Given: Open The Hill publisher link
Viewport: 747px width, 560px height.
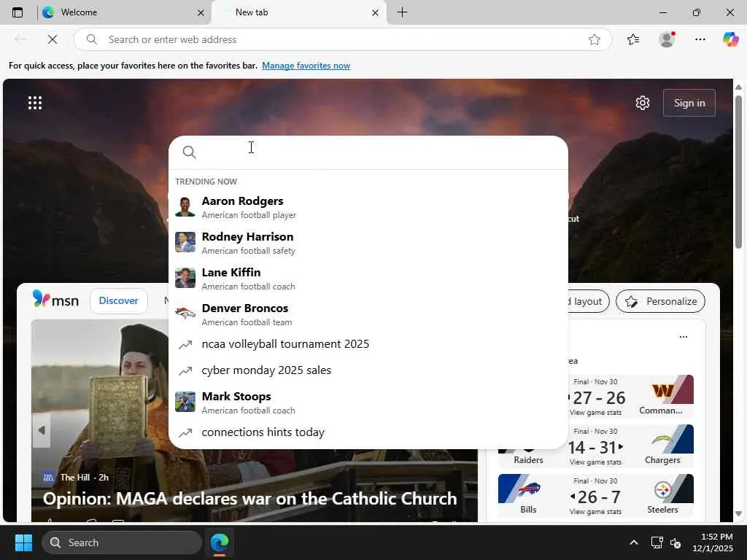Looking at the screenshot, I should pos(75,477).
